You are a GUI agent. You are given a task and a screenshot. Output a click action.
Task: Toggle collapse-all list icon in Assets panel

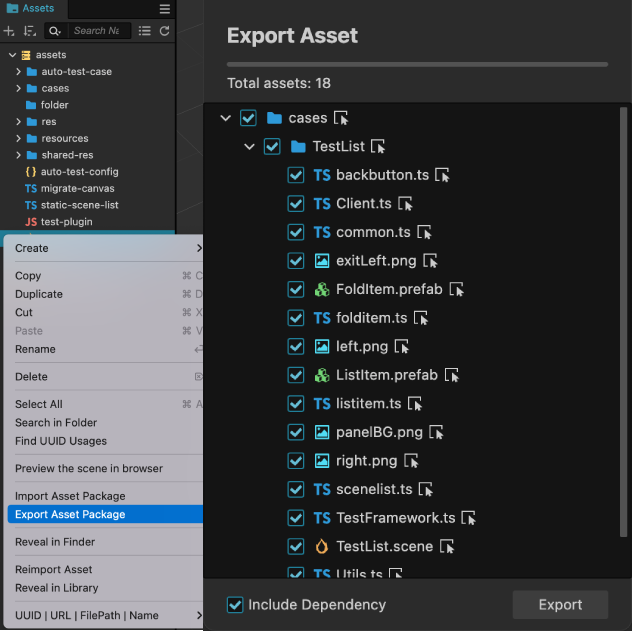(x=145, y=31)
